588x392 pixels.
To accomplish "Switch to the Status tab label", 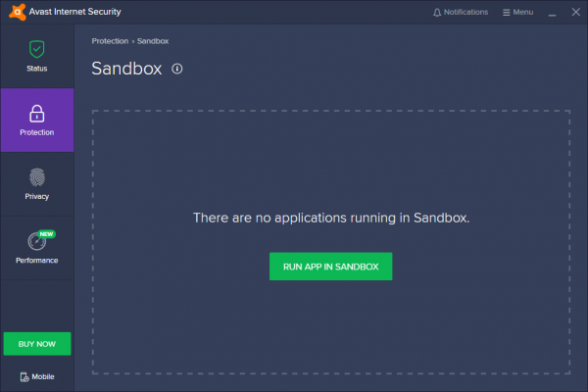I will (37, 69).
